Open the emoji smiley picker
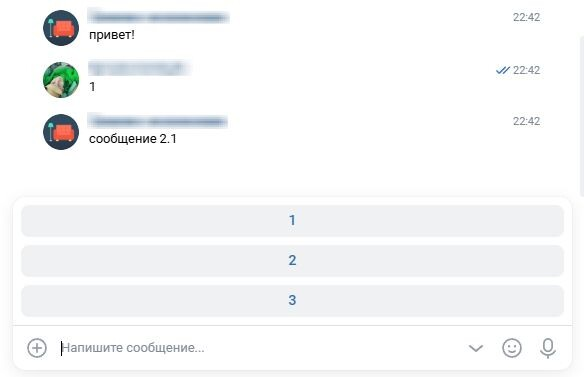584x377 pixels. [512, 348]
